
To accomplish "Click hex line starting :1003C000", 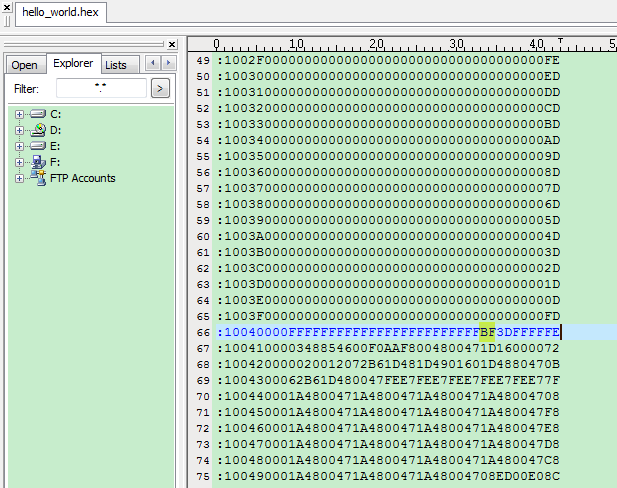I will coord(388,268).
